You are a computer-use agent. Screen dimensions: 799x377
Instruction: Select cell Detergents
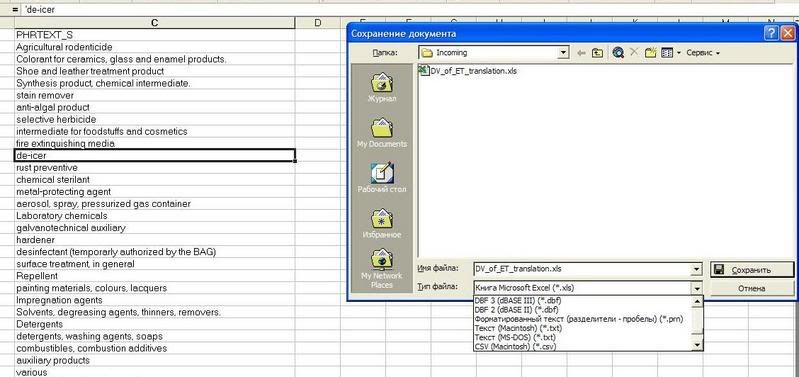pos(154,324)
